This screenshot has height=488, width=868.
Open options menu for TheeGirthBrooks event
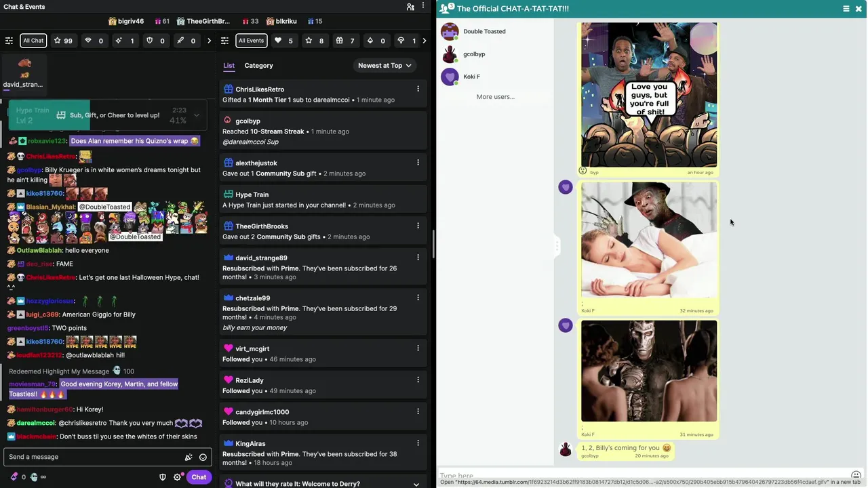(x=418, y=226)
